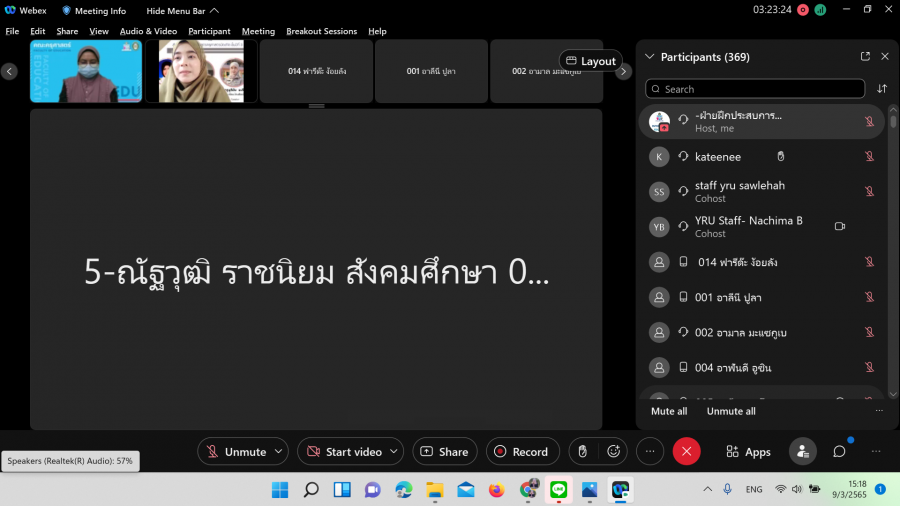The height and width of the screenshot is (506, 900).
Task: Open the emoji reactions picker
Action: (614, 452)
